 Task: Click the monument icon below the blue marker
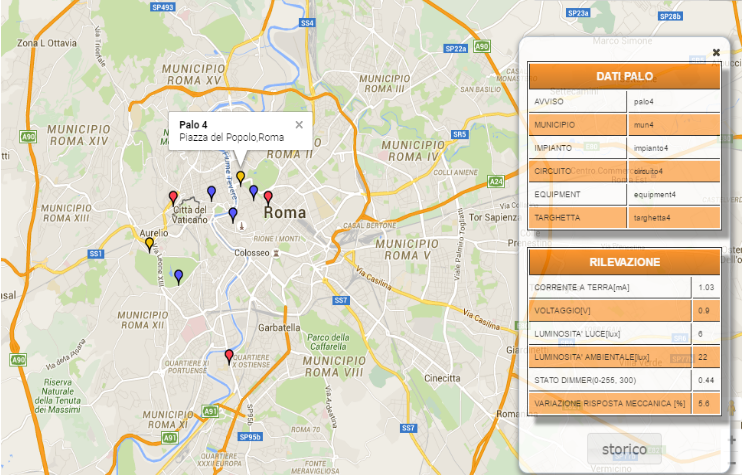tap(242, 226)
